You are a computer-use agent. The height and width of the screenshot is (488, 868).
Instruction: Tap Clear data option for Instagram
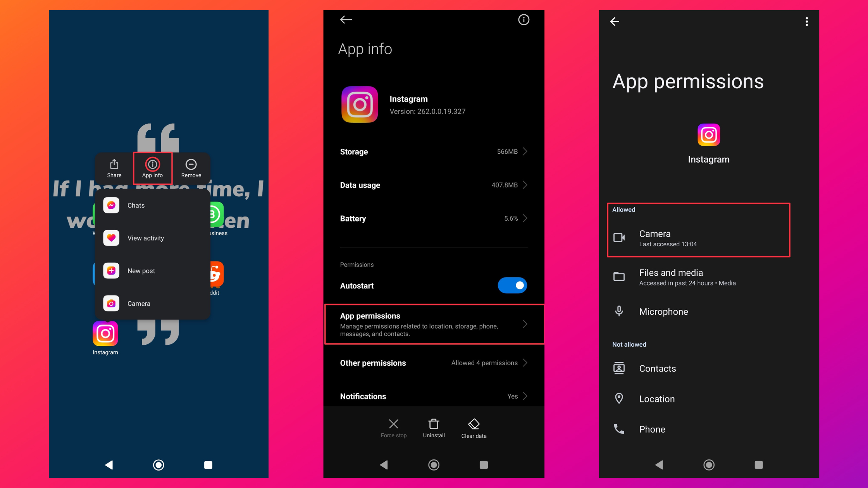[474, 428]
